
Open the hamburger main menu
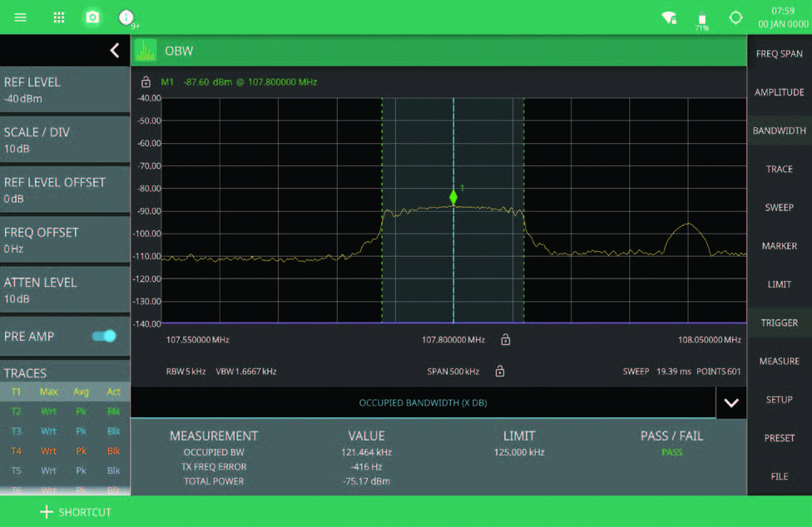[x=20, y=17]
